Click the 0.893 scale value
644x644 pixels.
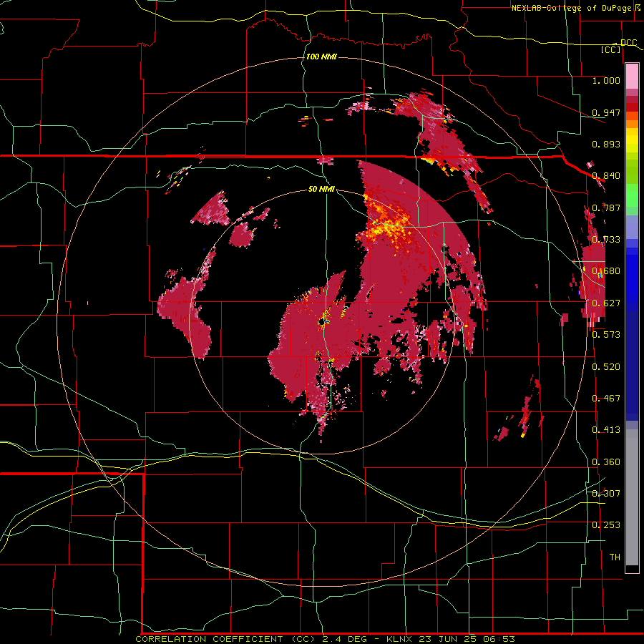point(606,144)
